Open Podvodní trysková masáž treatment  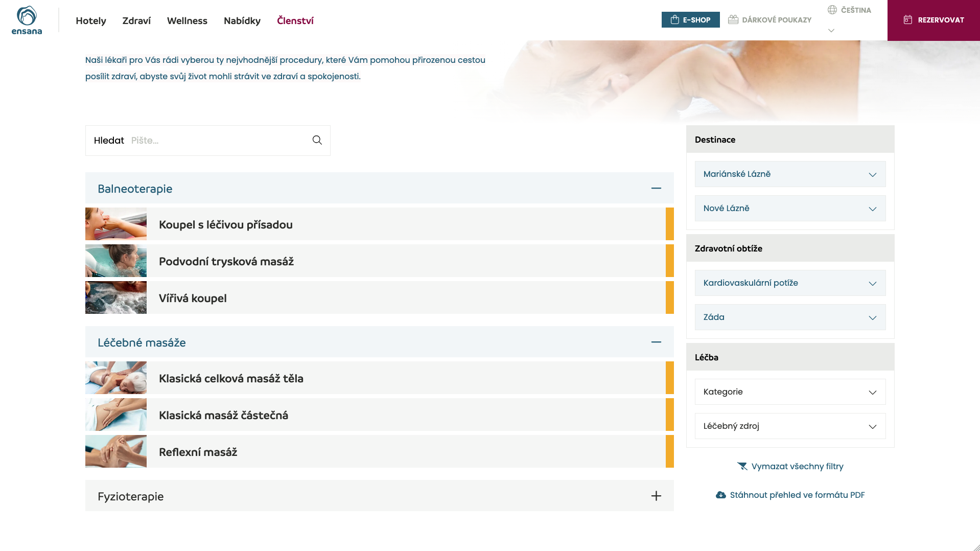pyautogui.click(x=226, y=261)
